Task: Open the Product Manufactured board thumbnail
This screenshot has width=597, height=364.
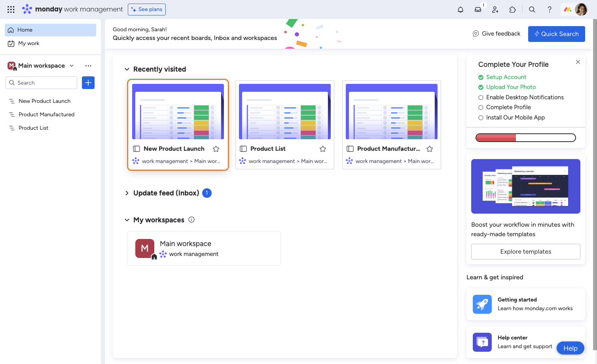Action: (392, 112)
